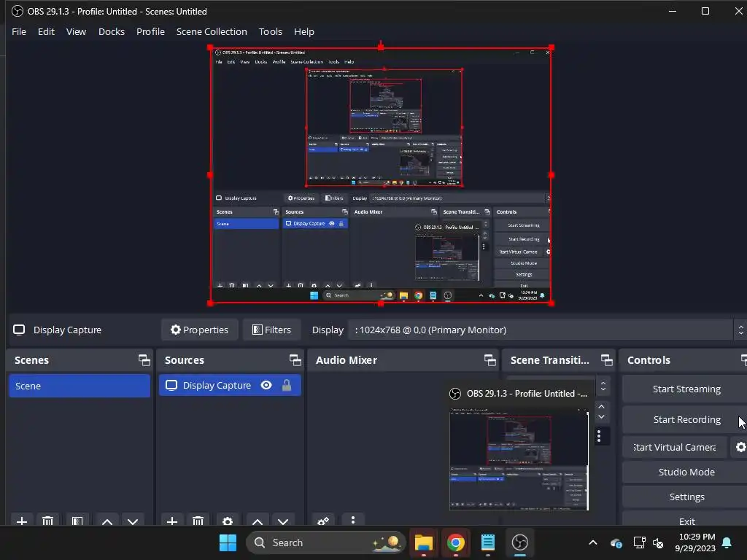The image size is (747, 560).
Task: Open Settings from Controls dock
Action: click(x=686, y=497)
